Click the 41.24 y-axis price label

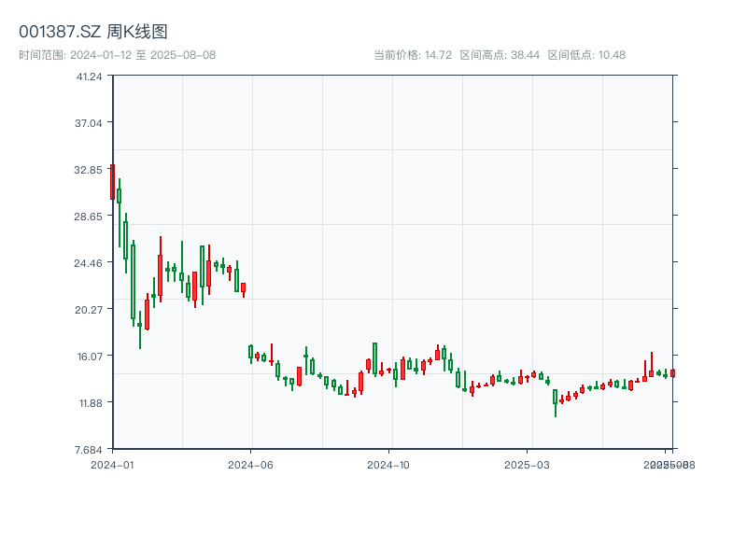[x=90, y=77]
